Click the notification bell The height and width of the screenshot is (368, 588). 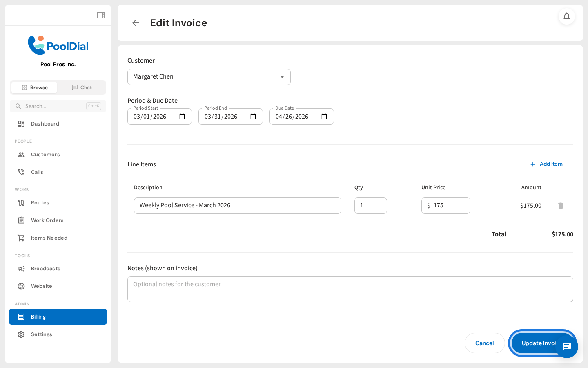click(x=567, y=16)
